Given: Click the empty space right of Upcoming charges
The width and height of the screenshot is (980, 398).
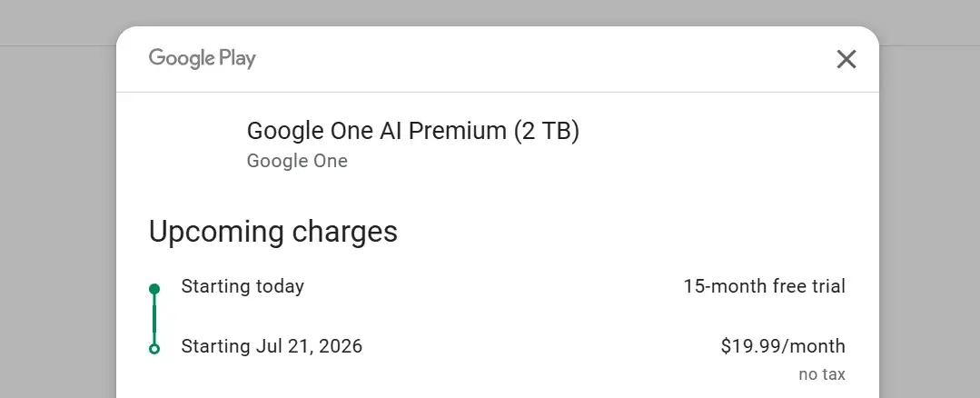Looking at the screenshot, I should [x=636, y=232].
